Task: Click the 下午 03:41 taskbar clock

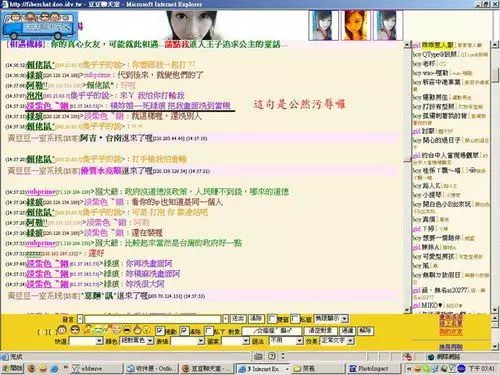Action: click(482, 369)
